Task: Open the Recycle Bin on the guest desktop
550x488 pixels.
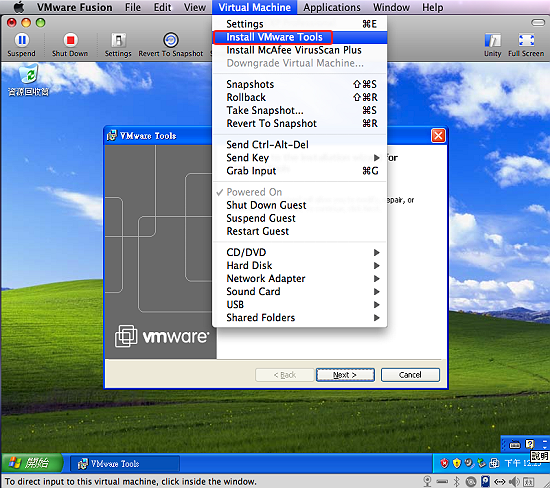Action: [x=28, y=80]
